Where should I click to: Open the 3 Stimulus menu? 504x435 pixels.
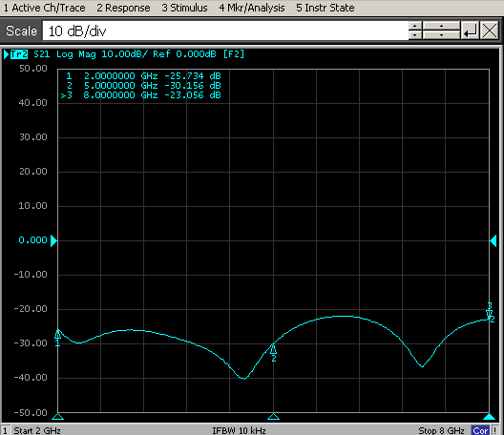184,8
